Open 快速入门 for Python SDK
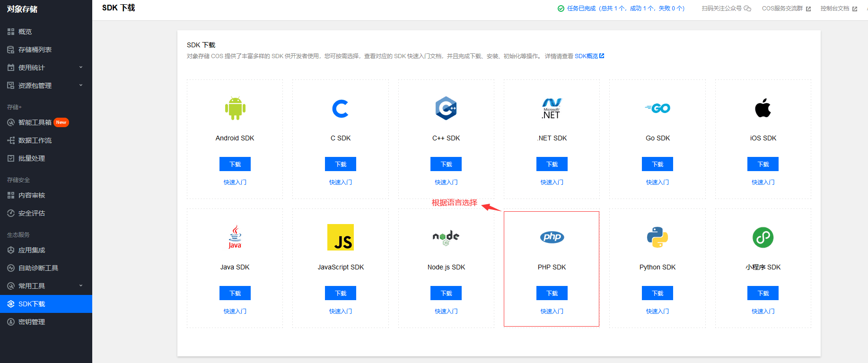 pos(658,311)
